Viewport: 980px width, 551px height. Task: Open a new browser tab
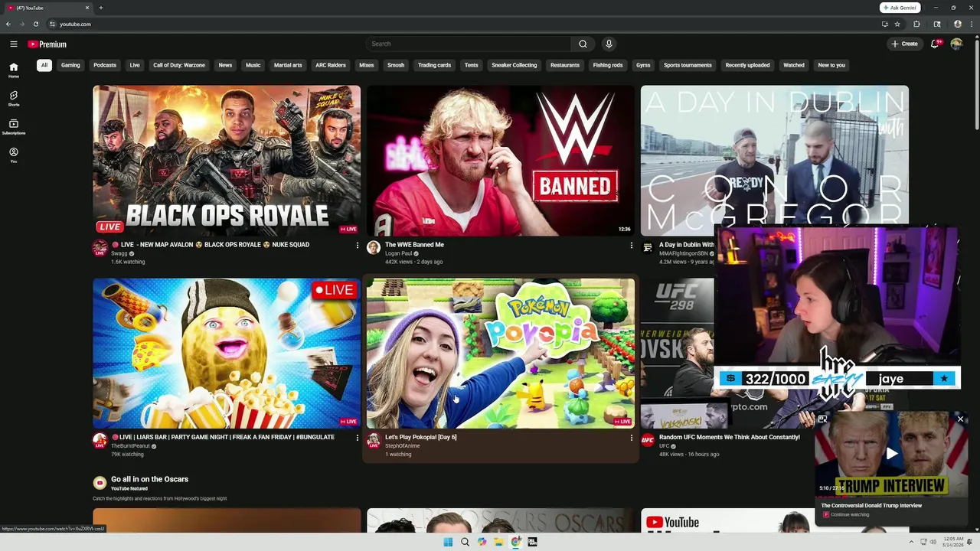click(x=100, y=8)
